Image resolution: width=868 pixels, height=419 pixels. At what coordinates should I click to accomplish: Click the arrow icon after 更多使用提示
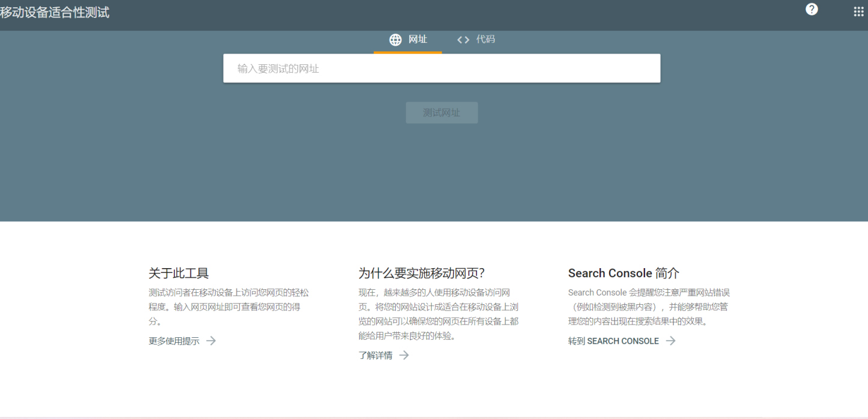point(211,341)
